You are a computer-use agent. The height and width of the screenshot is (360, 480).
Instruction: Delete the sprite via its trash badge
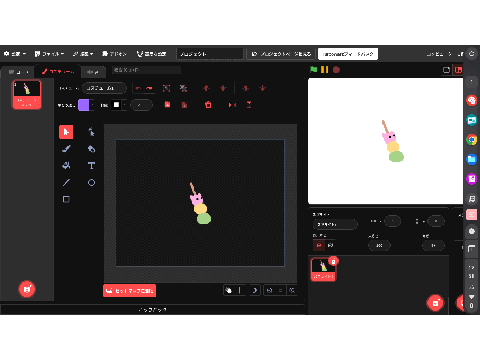pos(333,261)
